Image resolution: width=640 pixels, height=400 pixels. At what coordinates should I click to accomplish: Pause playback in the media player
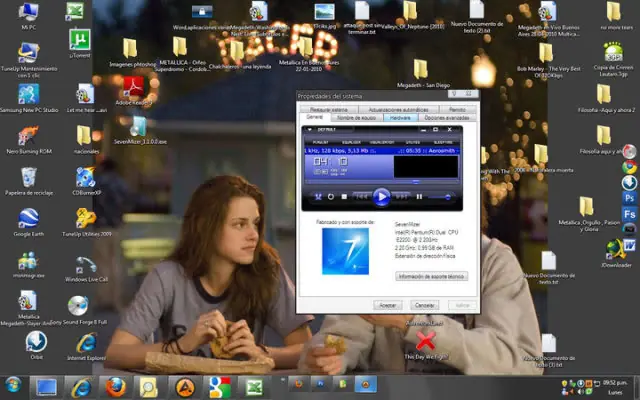419,197
